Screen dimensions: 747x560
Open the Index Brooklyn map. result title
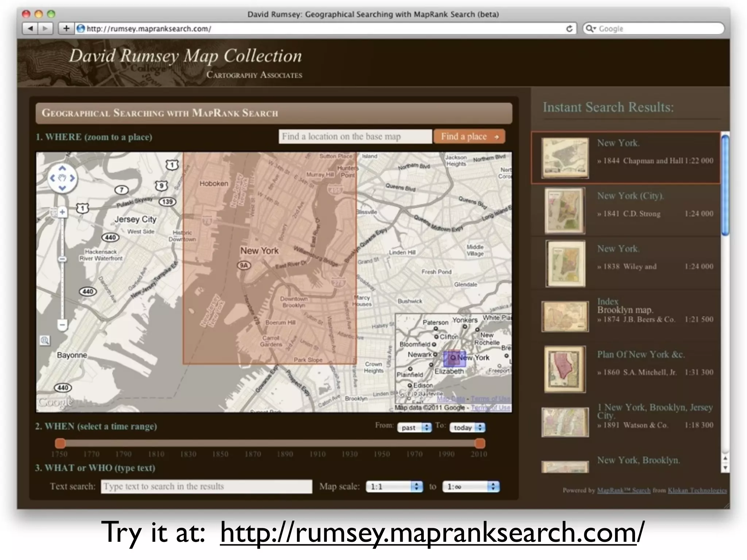[625, 306]
